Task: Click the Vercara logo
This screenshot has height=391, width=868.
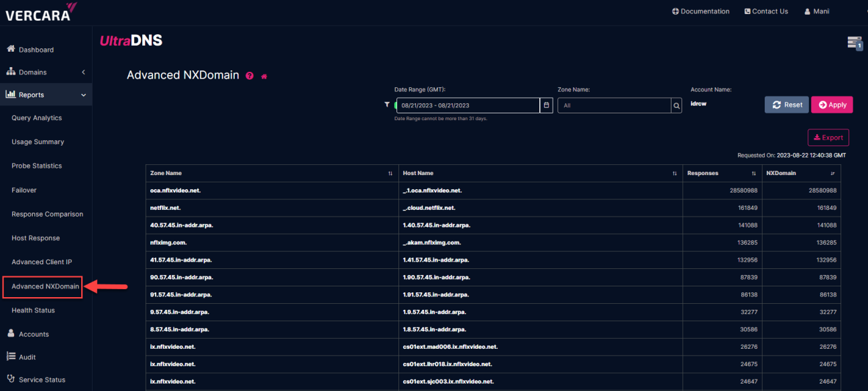Action: [41, 12]
